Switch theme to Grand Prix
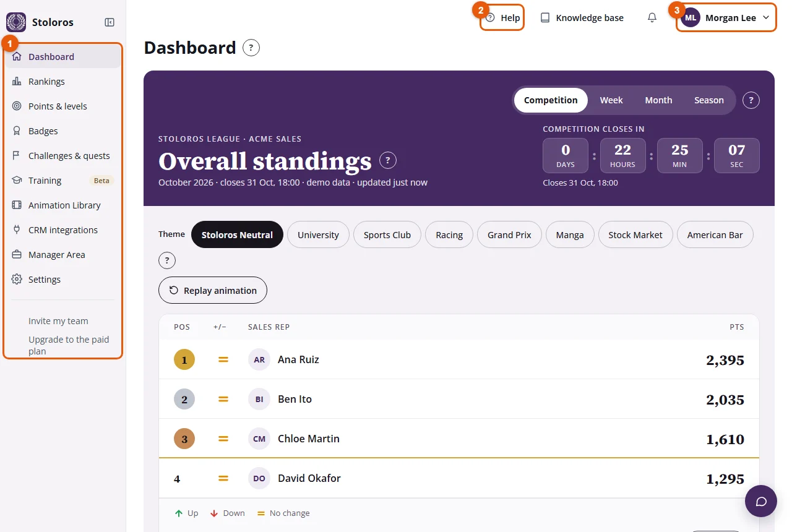Image resolution: width=792 pixels, height=532 pixels. point(509,234)
